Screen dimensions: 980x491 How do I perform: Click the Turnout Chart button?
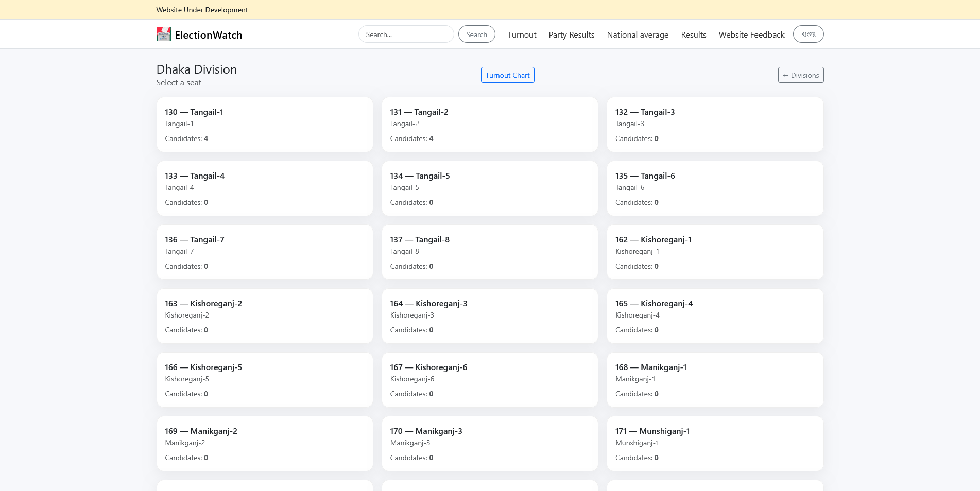(x=507, y=75)
